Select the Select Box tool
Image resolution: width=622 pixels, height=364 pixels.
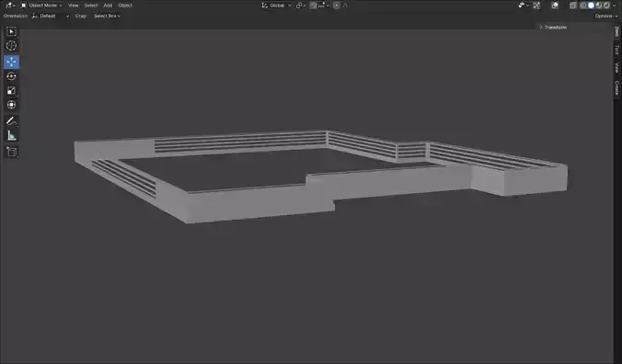coord(11,31)
